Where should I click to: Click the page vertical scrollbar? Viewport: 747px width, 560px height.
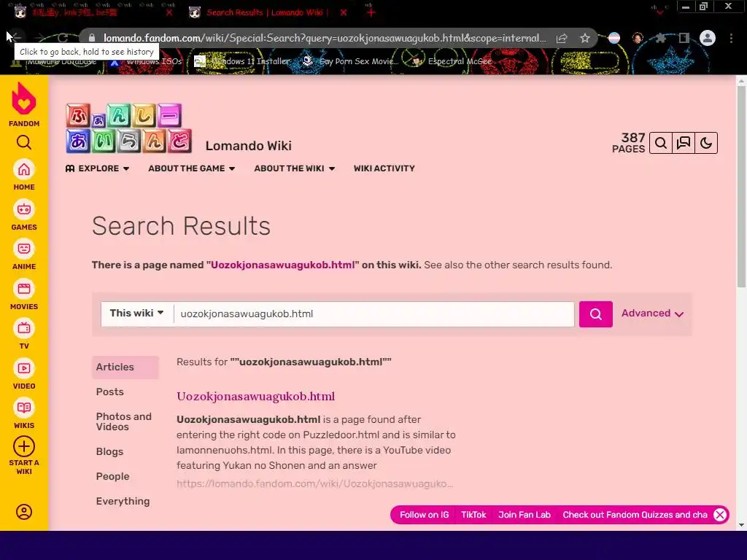point(741,188)
